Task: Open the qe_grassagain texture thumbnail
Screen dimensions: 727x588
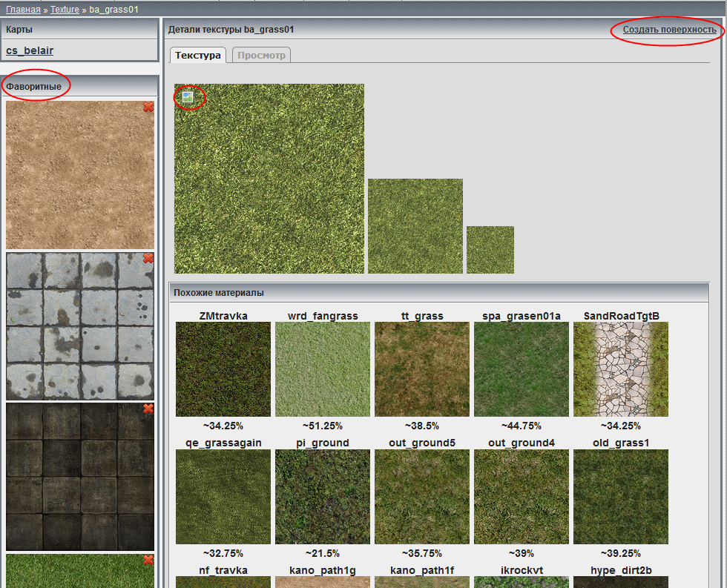Action: (223, 497)
